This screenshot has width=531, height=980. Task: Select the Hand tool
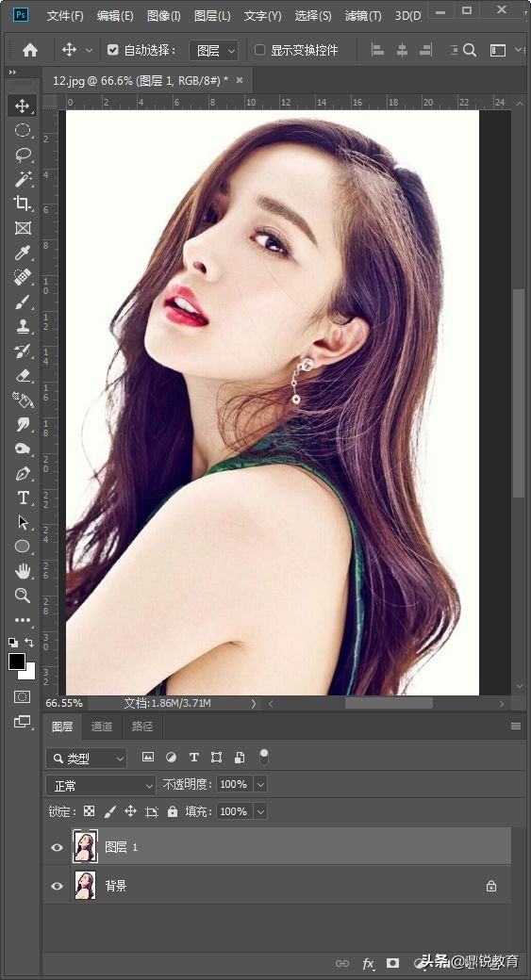[x=23, y=571]
